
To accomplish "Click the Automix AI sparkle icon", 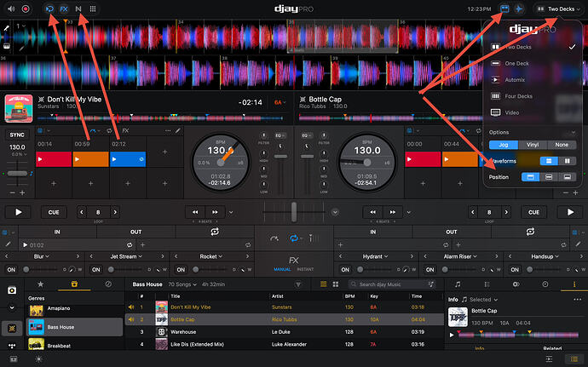I will coord(519,9).
